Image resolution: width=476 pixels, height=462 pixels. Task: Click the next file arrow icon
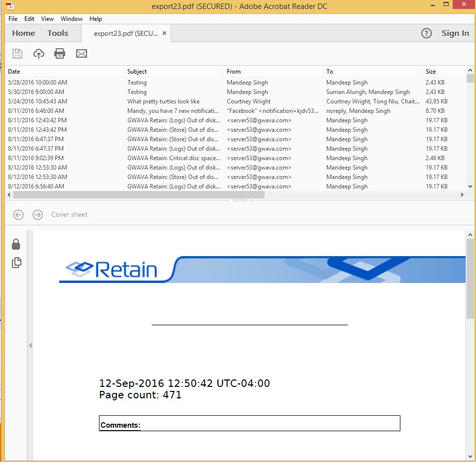point(38,215)
